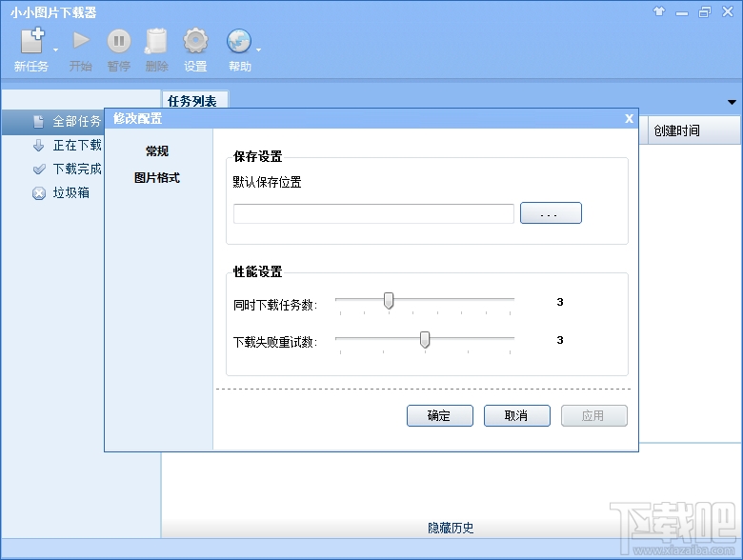This screenshot has width=743, height=560.
Task: Click the All Tasks document icon
Action: (x=39, y=122)
